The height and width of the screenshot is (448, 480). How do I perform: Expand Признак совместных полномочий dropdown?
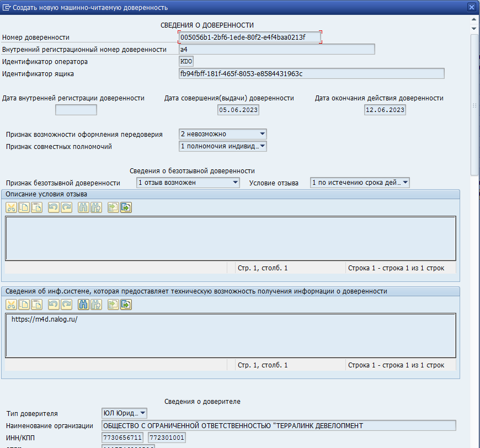(262, 146)
